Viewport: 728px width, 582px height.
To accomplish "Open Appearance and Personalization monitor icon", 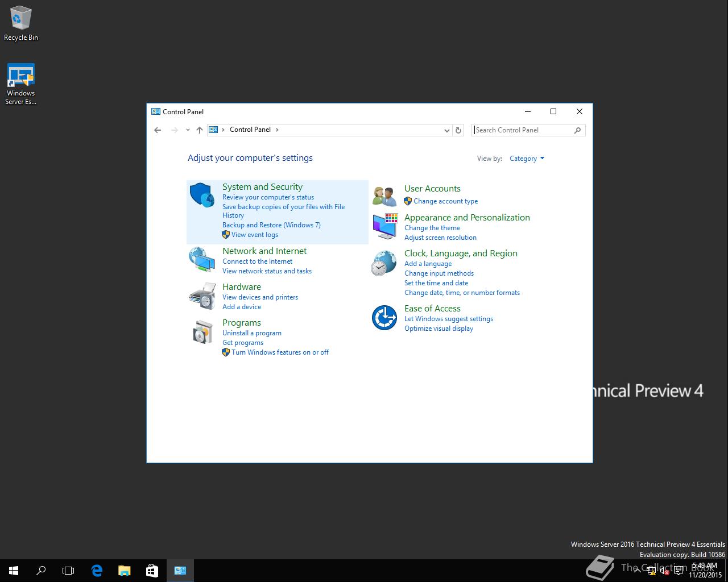I will pyautogui.click(x=384, y=226).
